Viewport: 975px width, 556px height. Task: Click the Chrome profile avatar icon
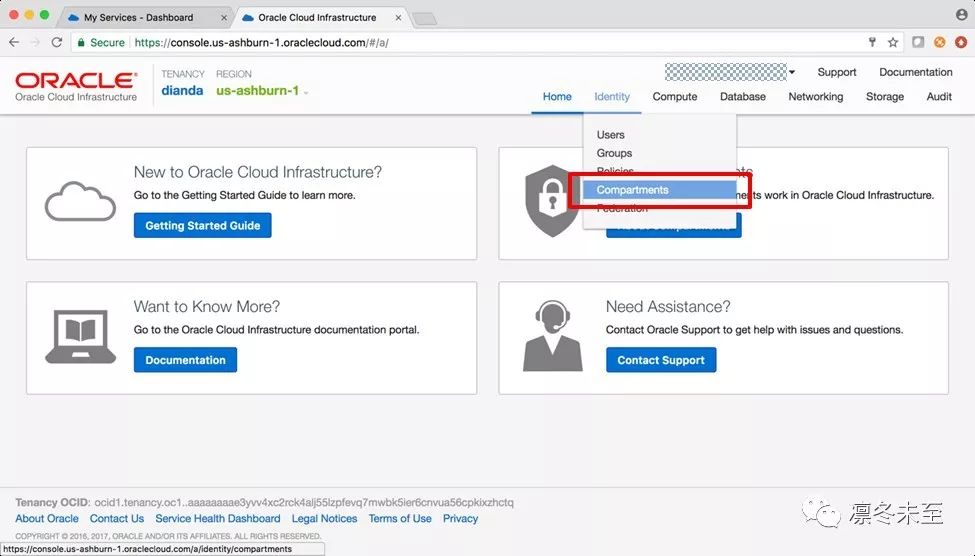click(961, 15)
